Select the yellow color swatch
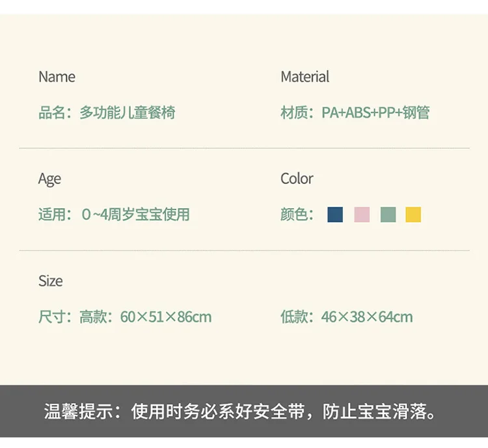 click(413, 215)
